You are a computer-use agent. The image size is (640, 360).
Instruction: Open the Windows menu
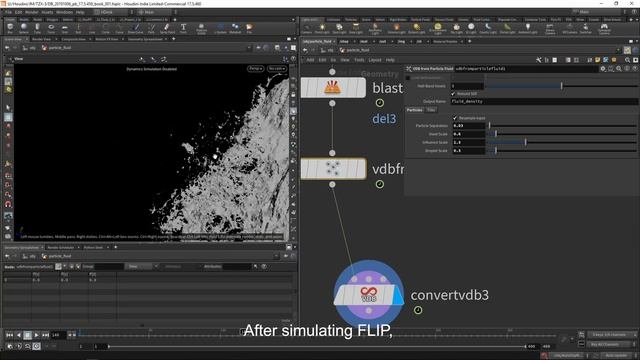[64, 12]
